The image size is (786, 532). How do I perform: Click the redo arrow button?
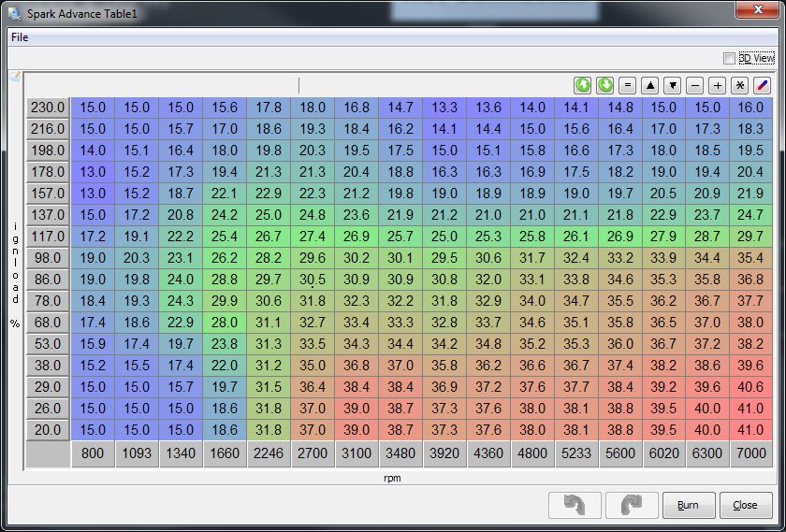[632, 505]
